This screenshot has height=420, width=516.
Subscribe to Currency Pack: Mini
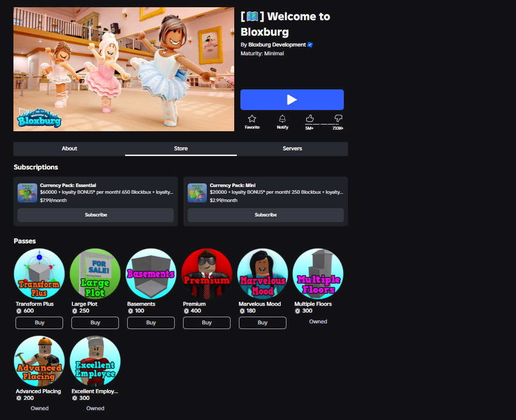pyautogui.click(x=266, y=215)
